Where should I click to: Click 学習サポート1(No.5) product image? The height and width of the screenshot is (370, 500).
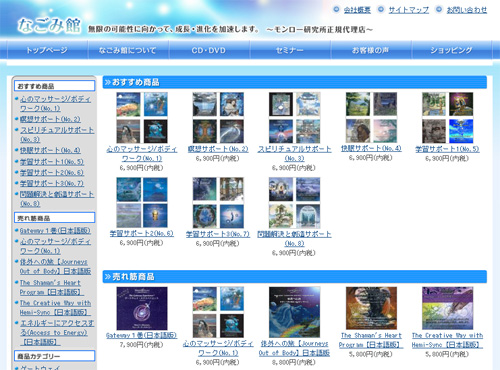point(447,118)
